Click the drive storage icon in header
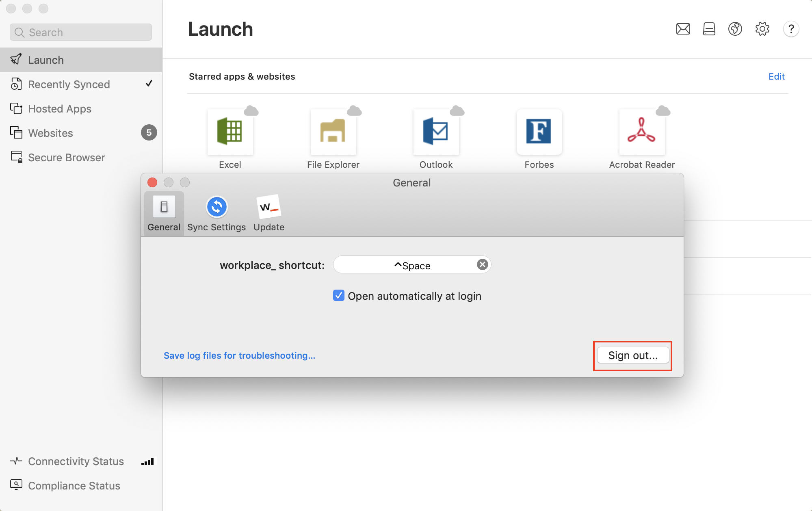This screenshot has width=812, height=511. [709, 29]
